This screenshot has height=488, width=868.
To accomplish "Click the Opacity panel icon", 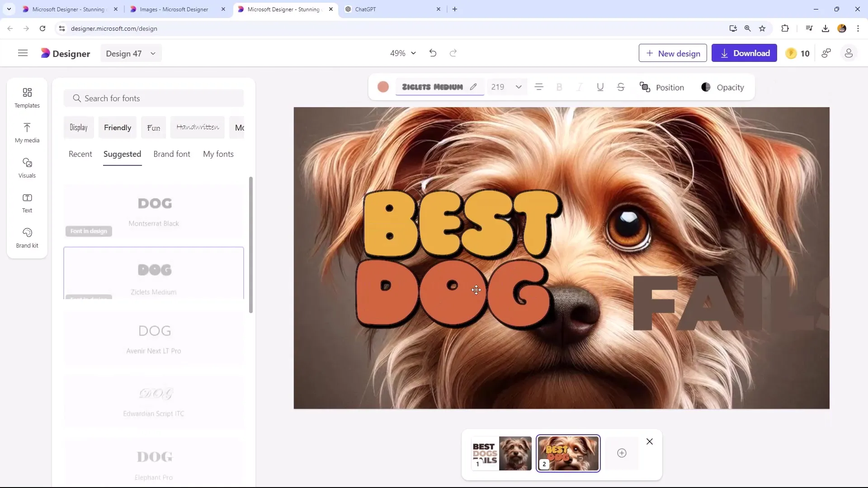I will (706, 87).
